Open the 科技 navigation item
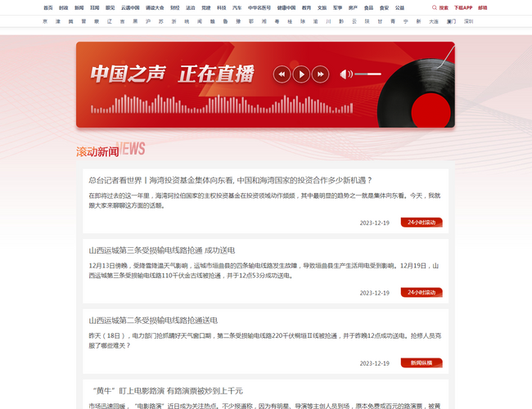The image size is (532, 409). click(222, 7)
